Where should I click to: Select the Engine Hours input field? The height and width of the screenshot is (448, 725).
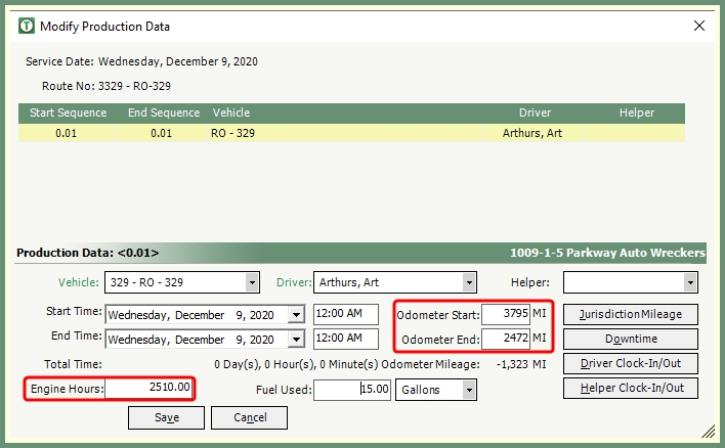[148, 388]
